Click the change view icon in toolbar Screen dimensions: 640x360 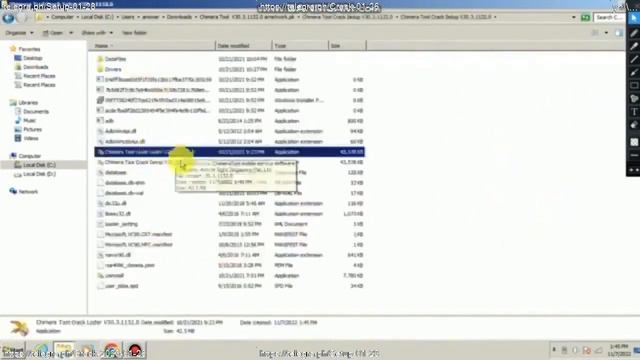(x=595, y=33)
